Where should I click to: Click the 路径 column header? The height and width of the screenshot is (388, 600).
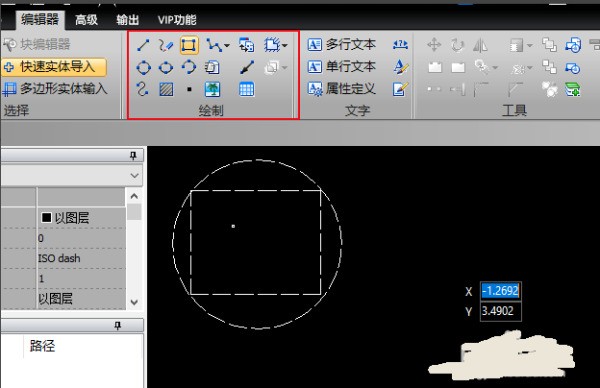pyautogui.click(x=42, y=346)
